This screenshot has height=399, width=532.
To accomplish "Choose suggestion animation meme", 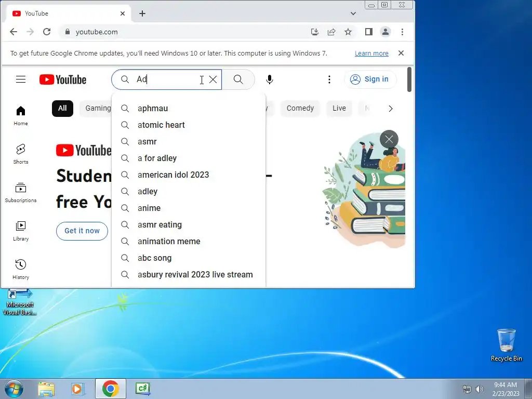I will click(189, 241).
